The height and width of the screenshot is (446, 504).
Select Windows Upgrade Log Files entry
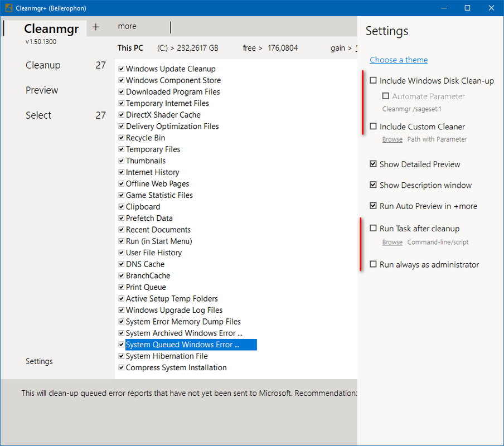click(x=174, y=311)
